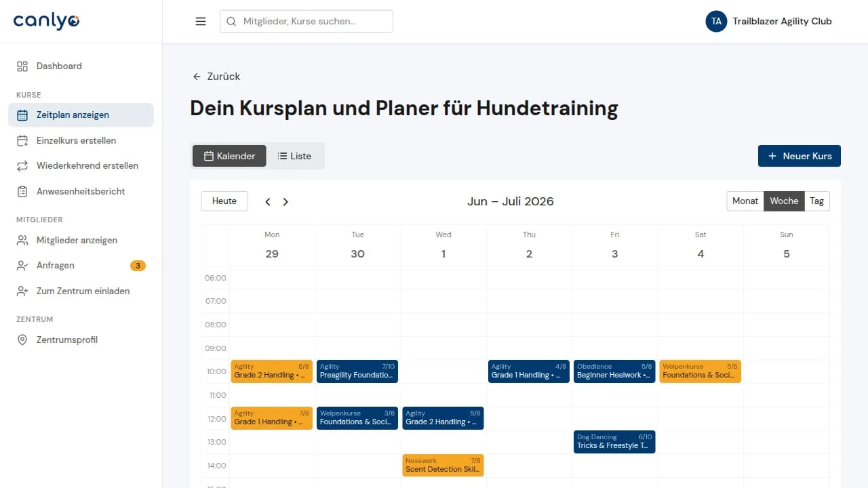
Task: Switch to Kalender view
Action: pos(229,156)
